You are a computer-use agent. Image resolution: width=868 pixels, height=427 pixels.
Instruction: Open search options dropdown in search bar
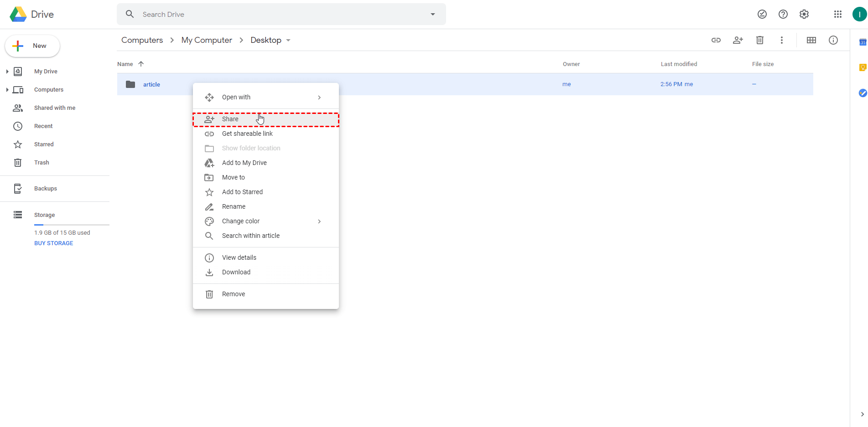click(x=432, y=14)
